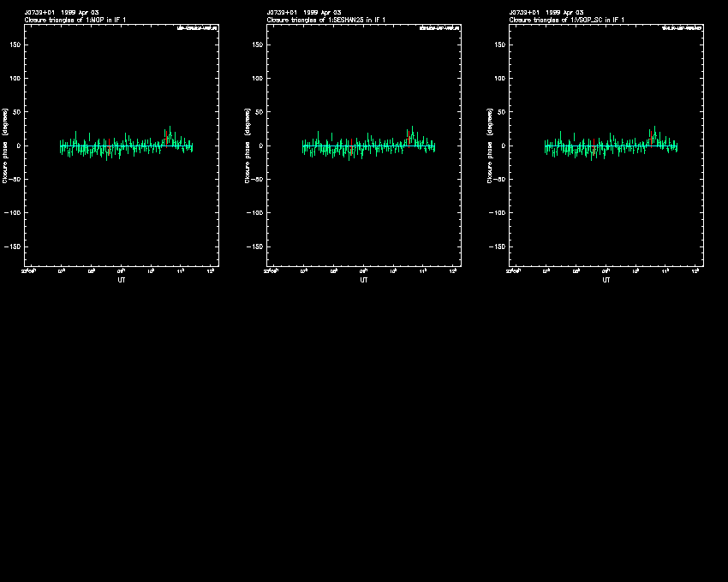Click the 50 tick label on the NOP plot
This screenshot has height=582, width=728.
point(18,112)
